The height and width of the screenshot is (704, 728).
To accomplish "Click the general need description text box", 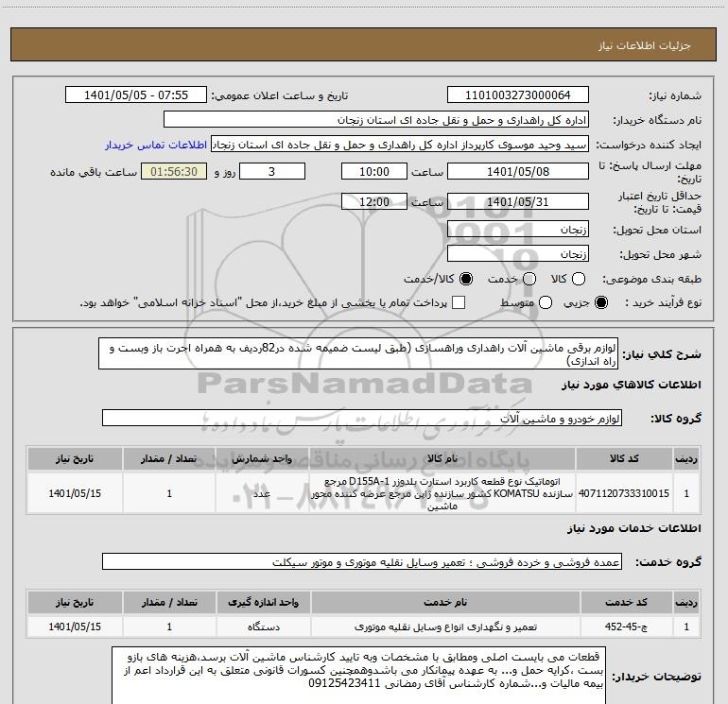I will (x=358, y=354).
